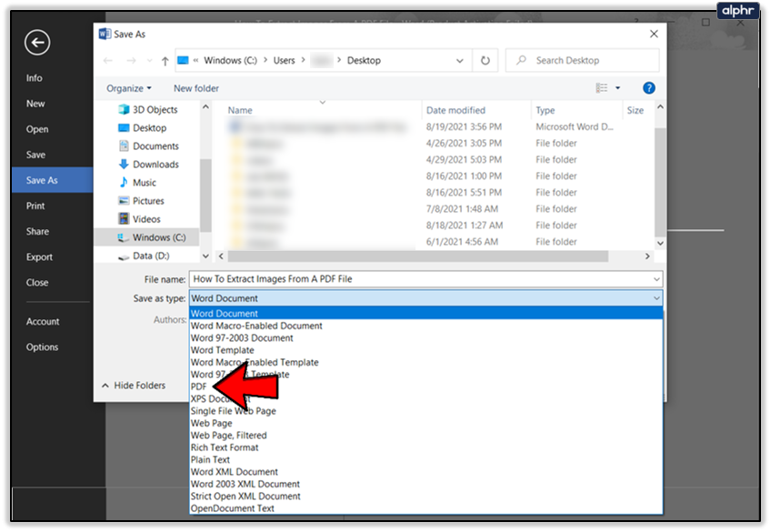Select Word Template option
The height and width of the screenshot is (532, 771).
click(426, 350)
